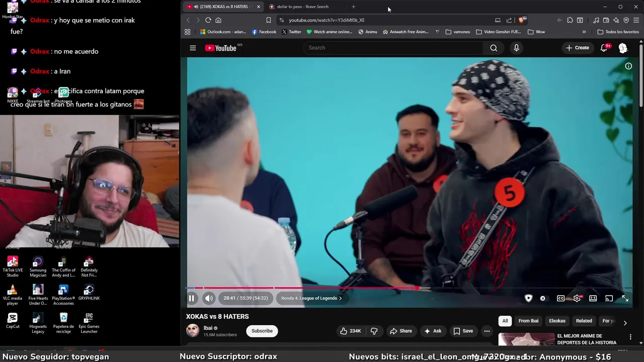The image size is (644, 362).
Task: Open the Facebook bookmark
Action: (264, 32)
